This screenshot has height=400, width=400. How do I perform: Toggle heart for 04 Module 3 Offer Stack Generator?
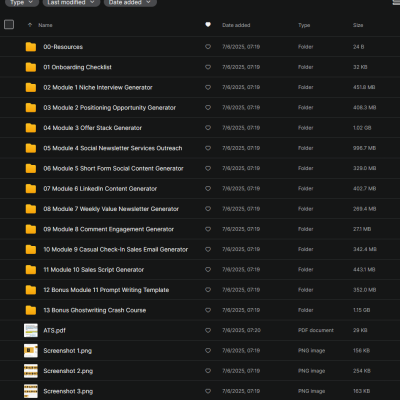coord(208,128)
